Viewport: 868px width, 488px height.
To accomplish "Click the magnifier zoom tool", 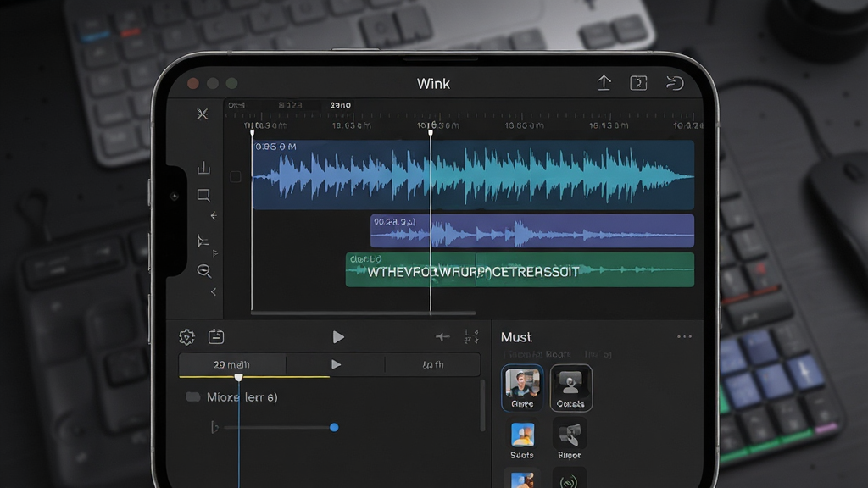I will click(x=203, y=270).
